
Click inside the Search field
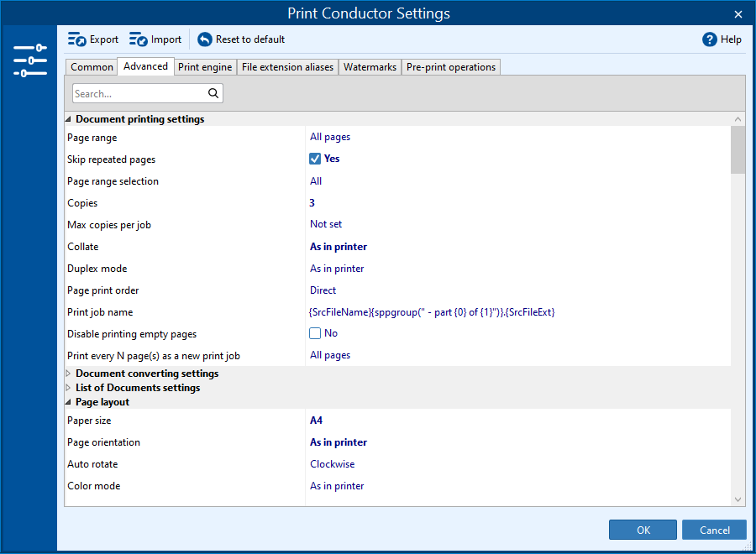click(x=134, y=93)
